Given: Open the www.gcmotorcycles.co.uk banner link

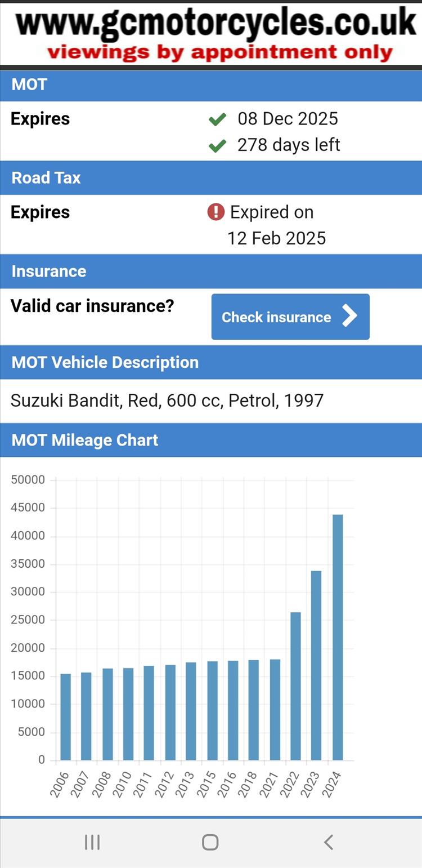Looking at the screenshot, I should [217, 33].
